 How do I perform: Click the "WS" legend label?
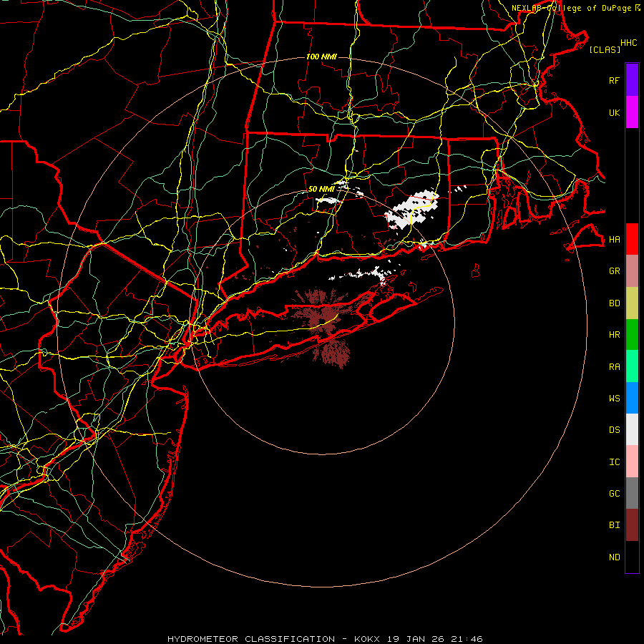pos(614,398)
